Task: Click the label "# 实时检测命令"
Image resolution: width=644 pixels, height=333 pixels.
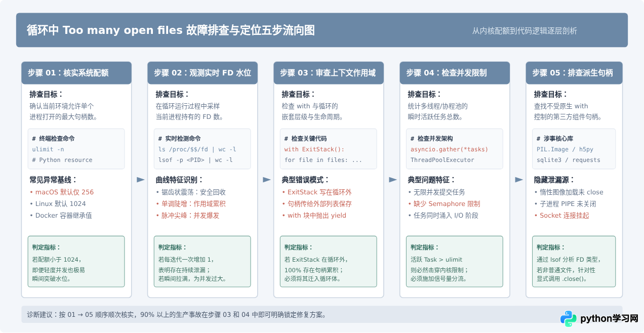Action: pyautogui.click(x=179, y=139)
